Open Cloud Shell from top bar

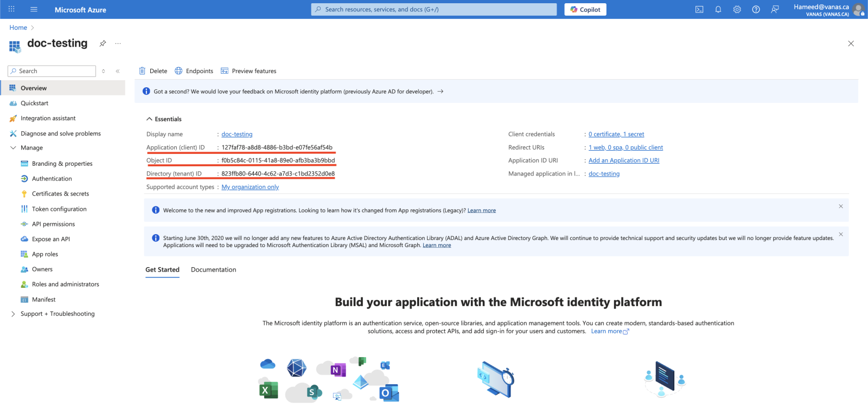click(x=699, y=9)
